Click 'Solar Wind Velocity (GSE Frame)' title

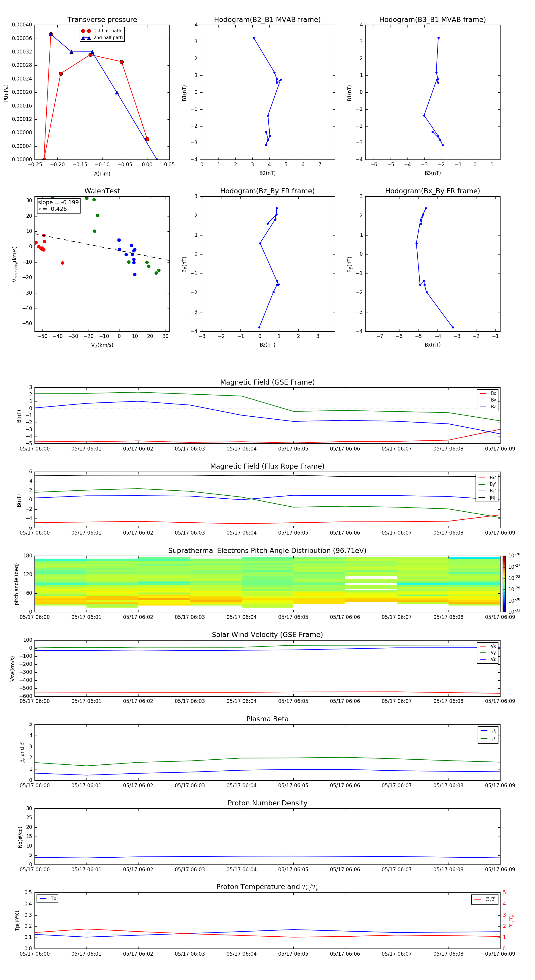[267, 635]
